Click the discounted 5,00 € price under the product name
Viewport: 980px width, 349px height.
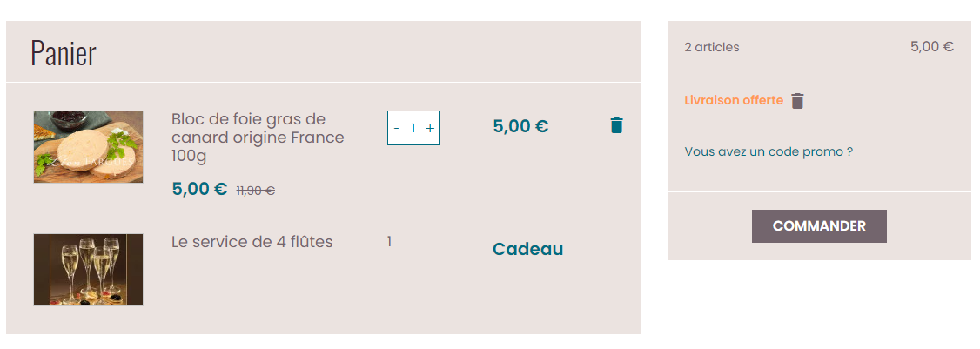(x=199, y=189)
